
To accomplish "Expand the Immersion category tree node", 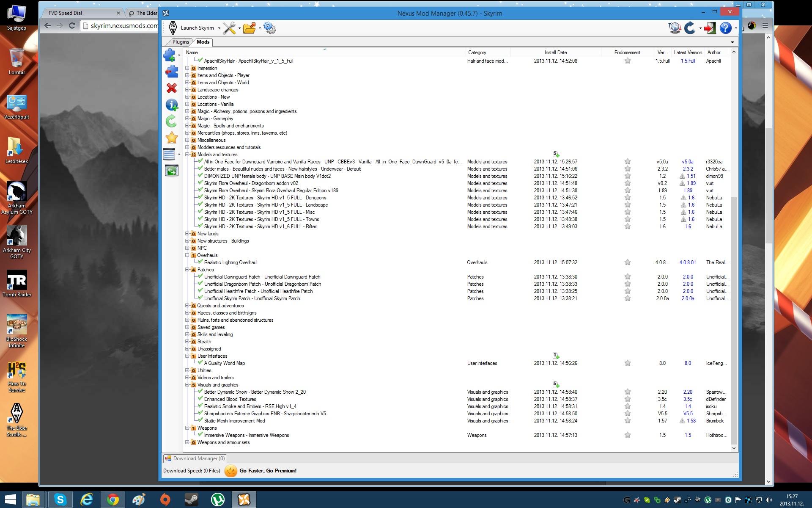I will pos(187,68).
